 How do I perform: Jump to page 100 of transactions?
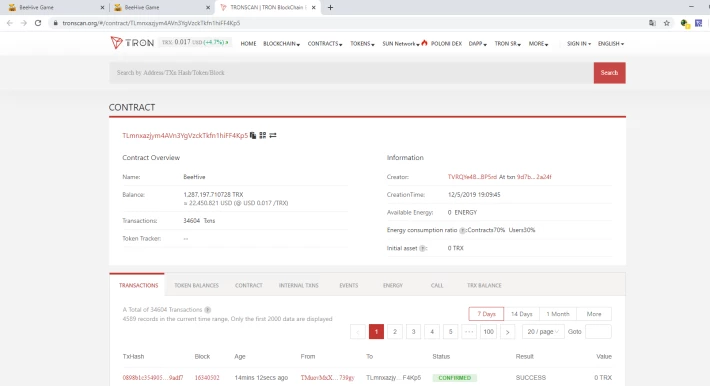coord(489,332)
